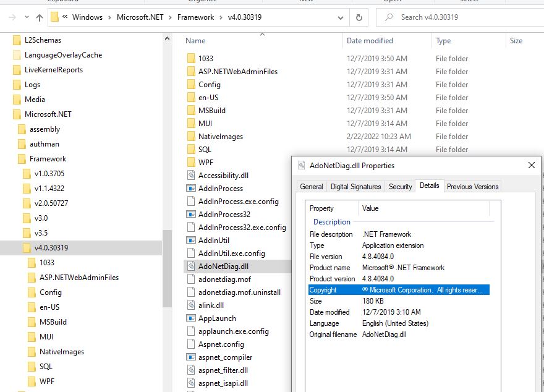The width and height of the screenshot is (544, 392).
Task: Click the Framework breadcrumb in address bar
Action: click(196, 17)
